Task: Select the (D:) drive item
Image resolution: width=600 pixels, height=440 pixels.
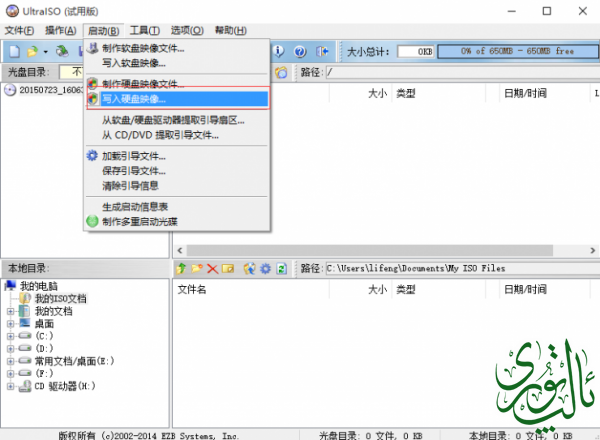Action: (x=44, y=349)
